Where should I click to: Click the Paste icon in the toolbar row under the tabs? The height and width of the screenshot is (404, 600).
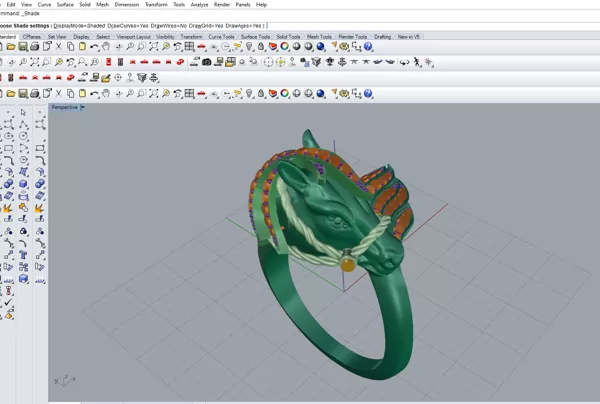tap(82, 47)
